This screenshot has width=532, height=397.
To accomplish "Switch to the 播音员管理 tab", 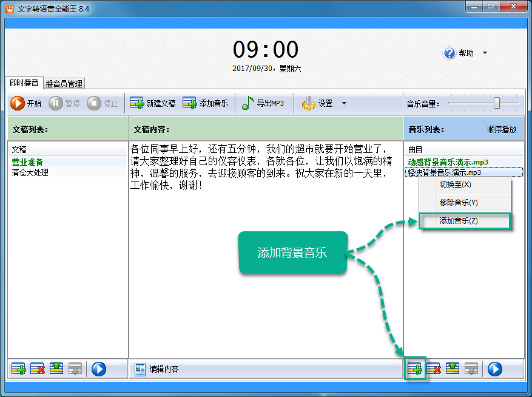I will point(64,84).
